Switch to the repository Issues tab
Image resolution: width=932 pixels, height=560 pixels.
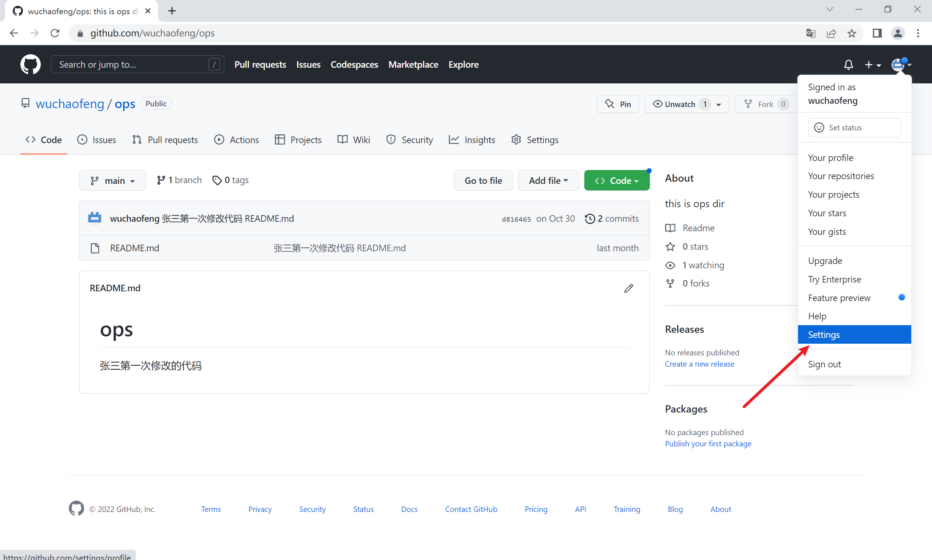pos(96,139)
